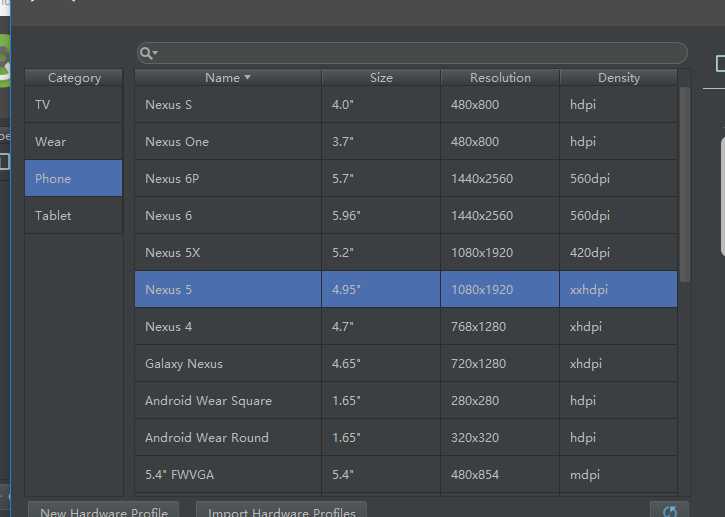Click the 5.96" size cell

[x=381, y=215]
